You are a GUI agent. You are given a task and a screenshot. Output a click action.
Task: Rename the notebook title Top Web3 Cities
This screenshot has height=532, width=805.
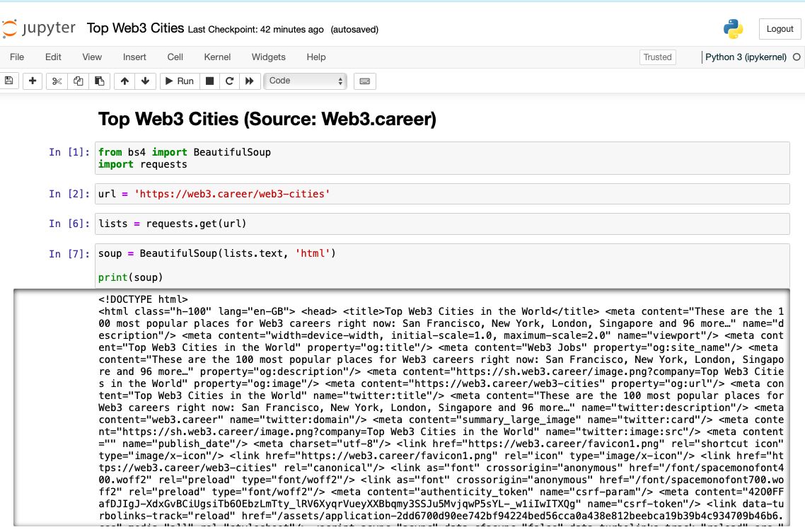(135, 29)
